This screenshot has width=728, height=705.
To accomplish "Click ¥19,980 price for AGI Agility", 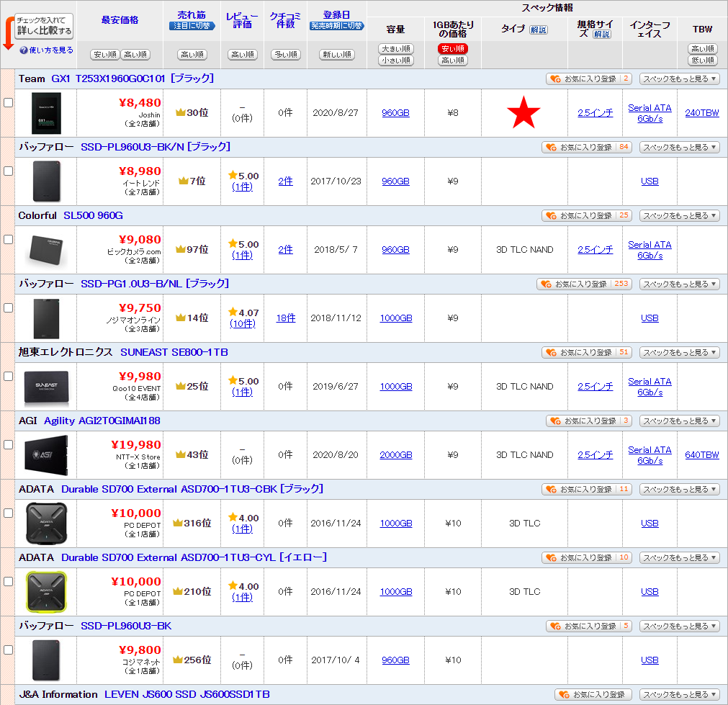I will click(x=136, y=445).
